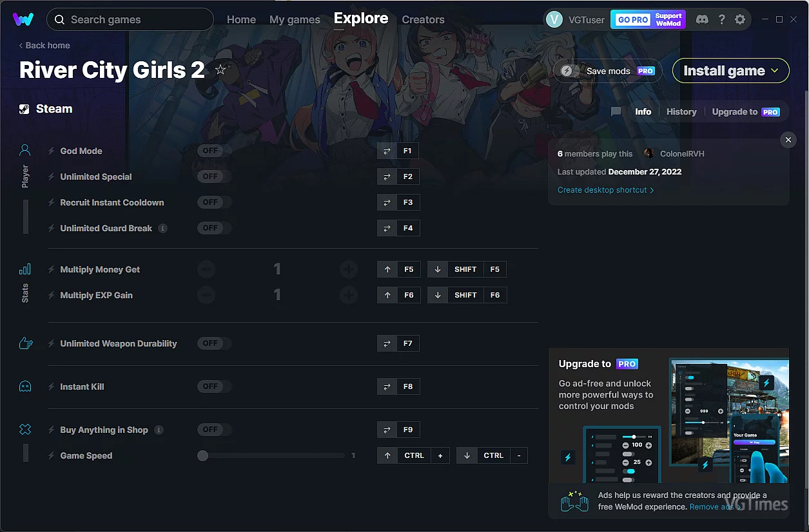Screen dimensions: 809x532
Task: Favorite River City Girls 2 with star icon
Action: pos(220,70)
